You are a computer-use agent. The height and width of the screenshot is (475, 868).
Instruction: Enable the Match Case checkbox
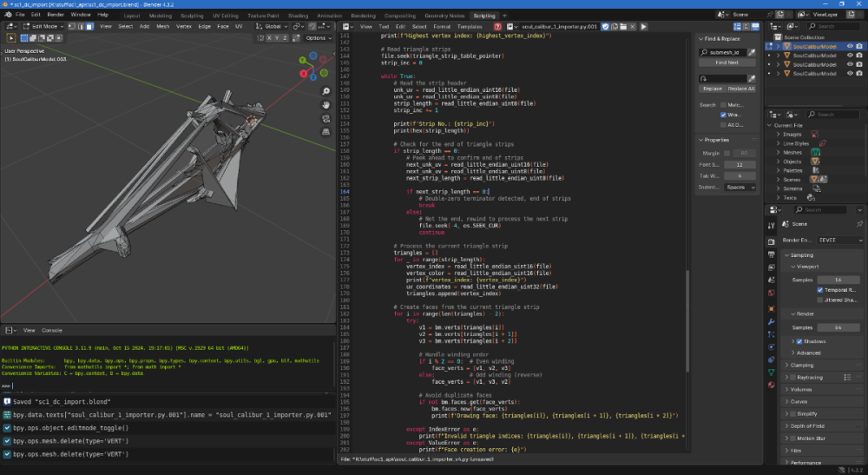724,105
